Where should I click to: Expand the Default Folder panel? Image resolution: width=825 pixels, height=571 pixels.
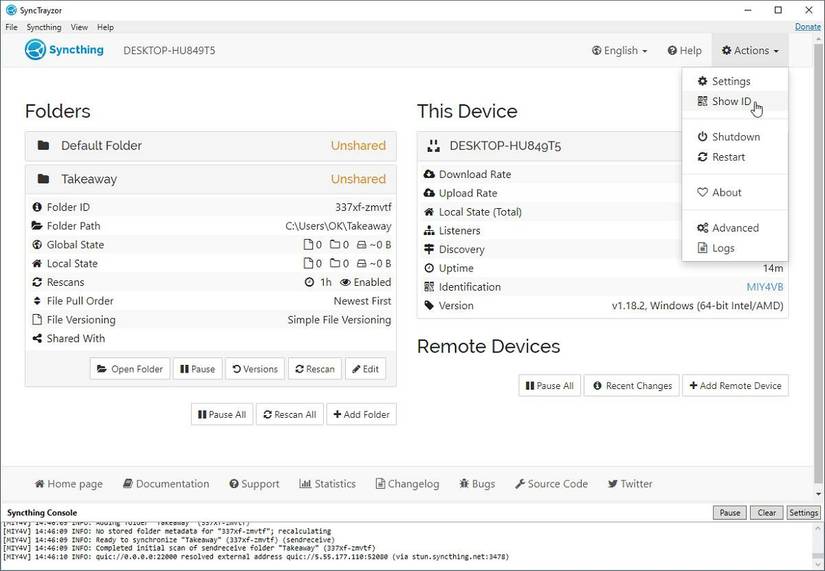point(210,146)
